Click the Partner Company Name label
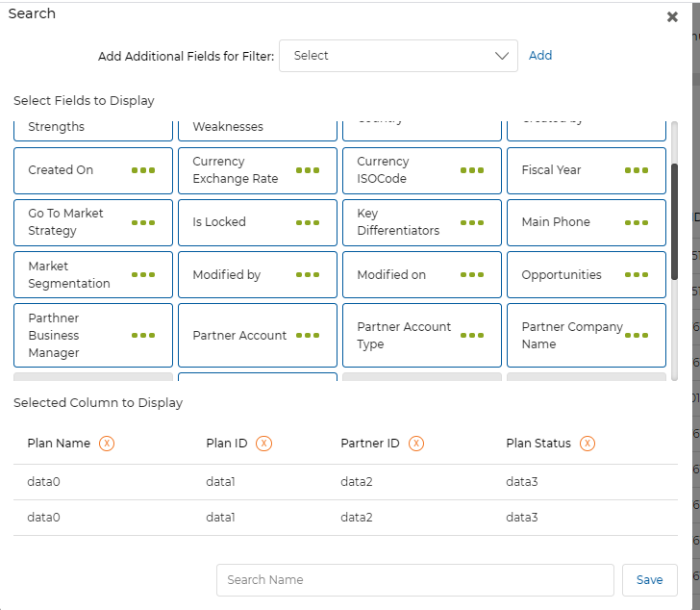This screenshot has width=700, height=610. pyautogui.click(x=572, y=336)
